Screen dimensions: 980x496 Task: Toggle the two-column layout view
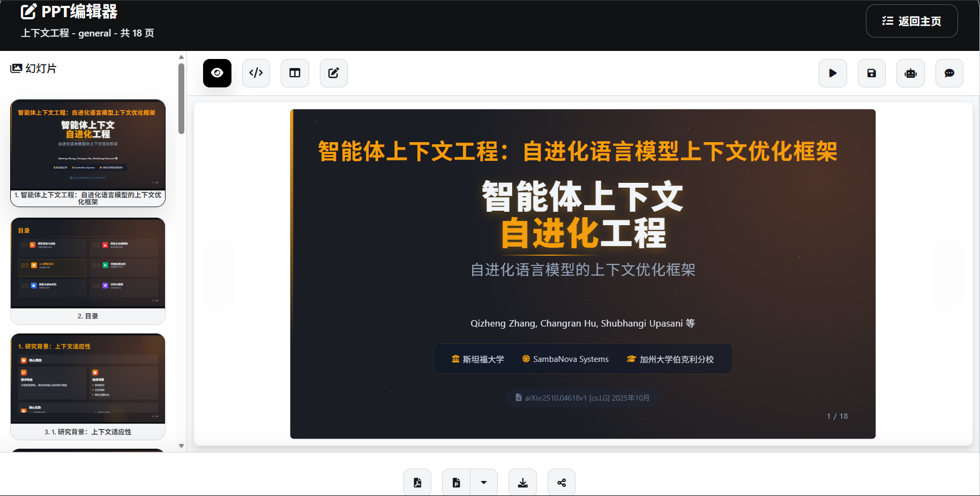tap(295, 73)
